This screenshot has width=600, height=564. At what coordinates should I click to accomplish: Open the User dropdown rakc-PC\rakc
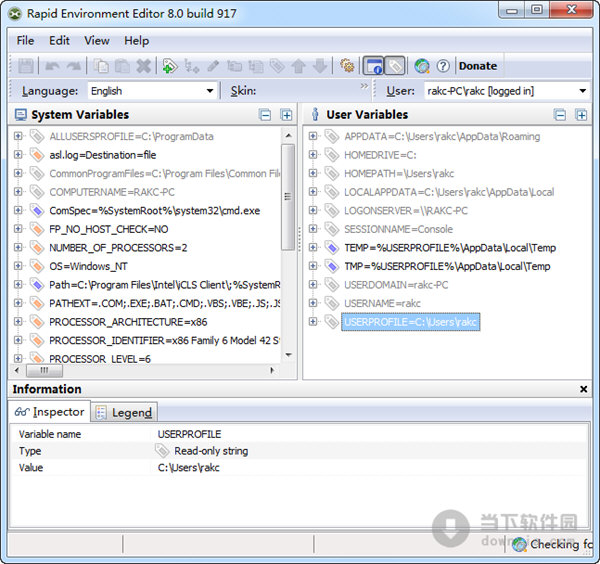coord(507,91)
